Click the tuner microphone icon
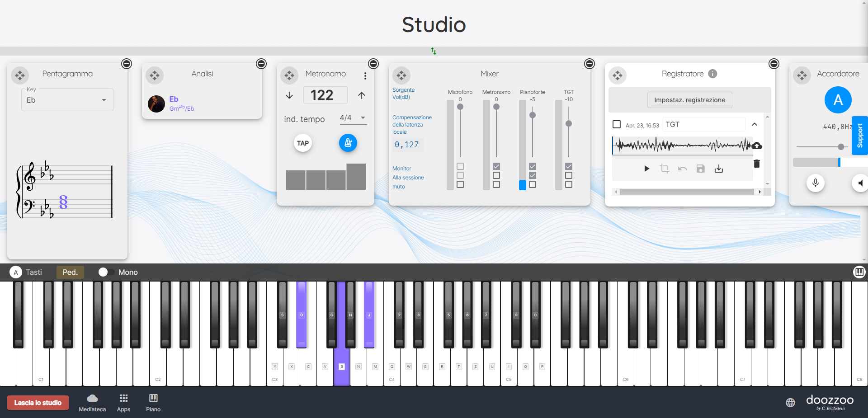This screenshot has height=418, width=868. (x=815, y=183)
